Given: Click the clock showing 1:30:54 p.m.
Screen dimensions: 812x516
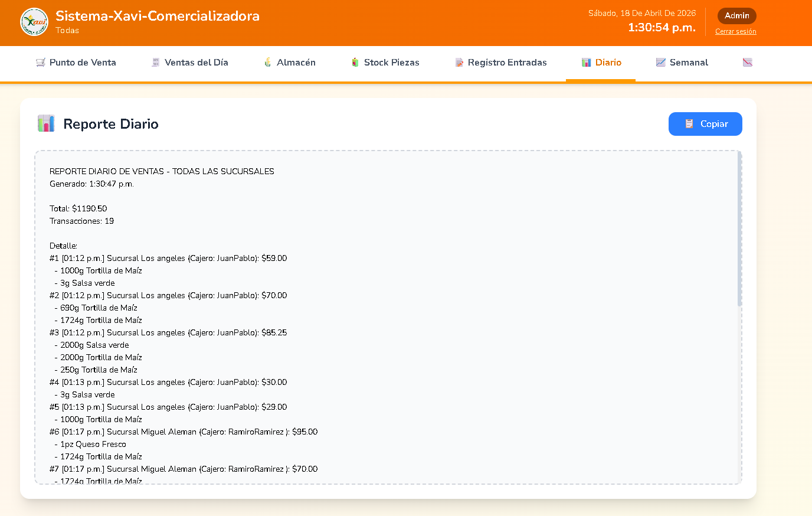Looking at the screenshot, I should (662, 28).
